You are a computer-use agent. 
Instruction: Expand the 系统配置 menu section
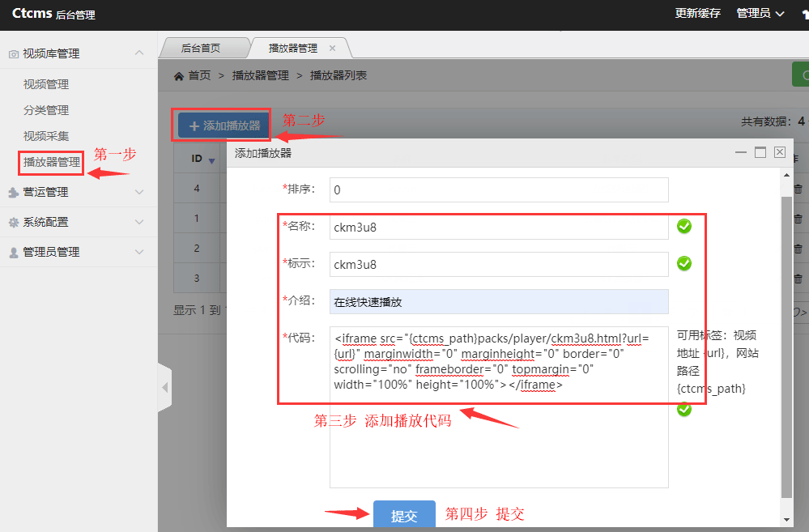coord(139,223)
